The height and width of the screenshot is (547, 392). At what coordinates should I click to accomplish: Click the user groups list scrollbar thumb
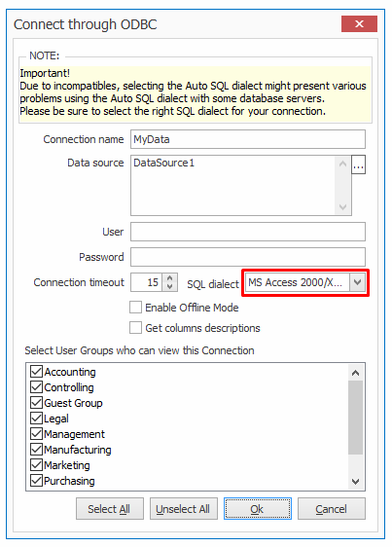click(x=355, y=418)
